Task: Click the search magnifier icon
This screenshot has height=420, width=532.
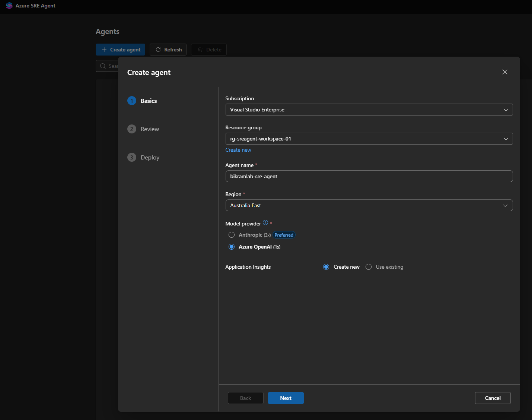Action: click(x=103, y=66)
